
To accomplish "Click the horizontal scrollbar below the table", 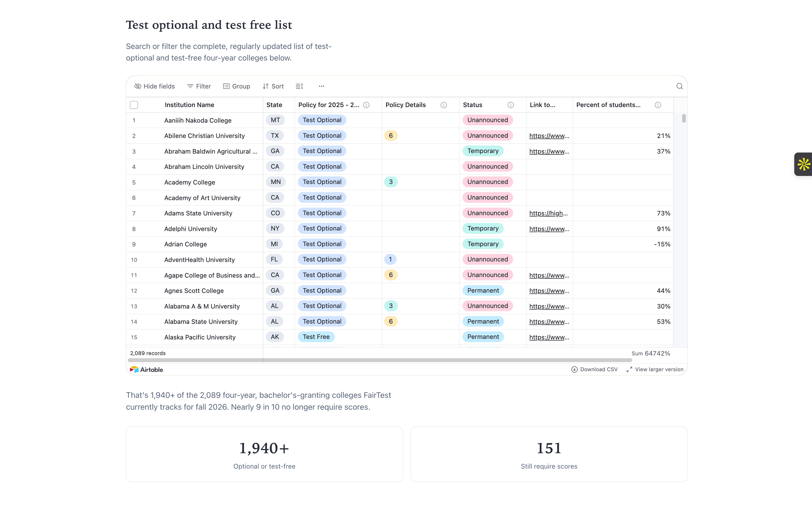I will [380, 360].
